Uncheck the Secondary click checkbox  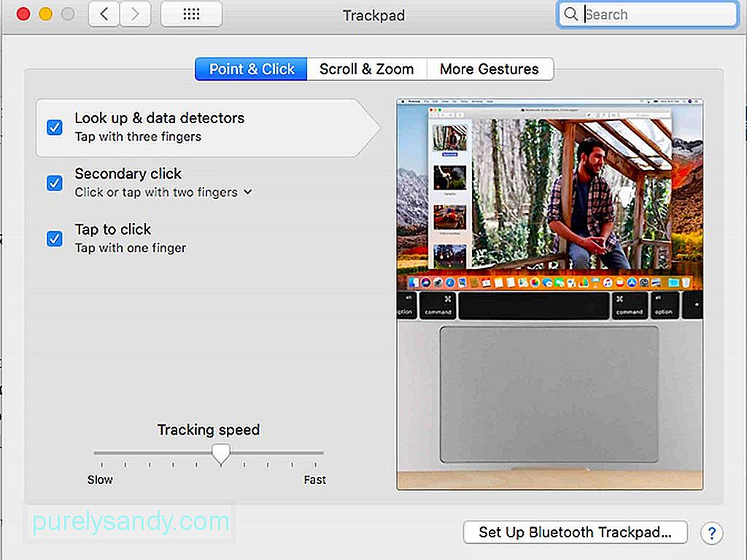(54, 183)
